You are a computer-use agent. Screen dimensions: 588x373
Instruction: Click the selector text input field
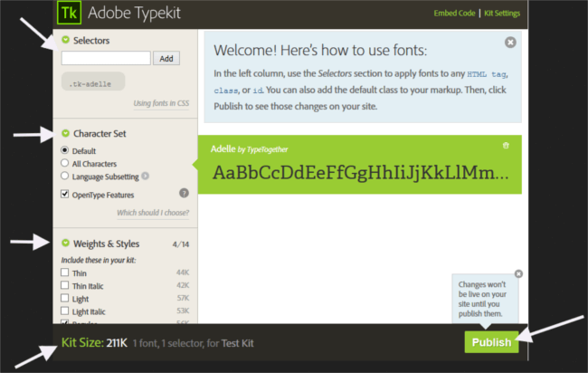(106, 58)
